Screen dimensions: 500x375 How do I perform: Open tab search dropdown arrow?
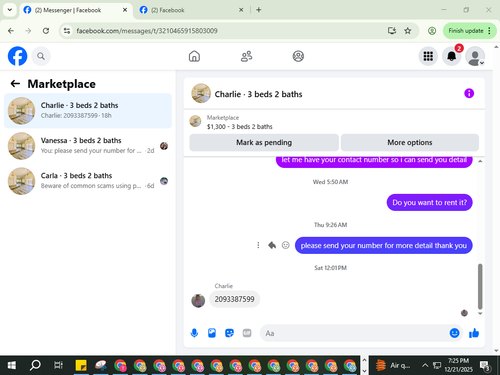click(10, 10)
